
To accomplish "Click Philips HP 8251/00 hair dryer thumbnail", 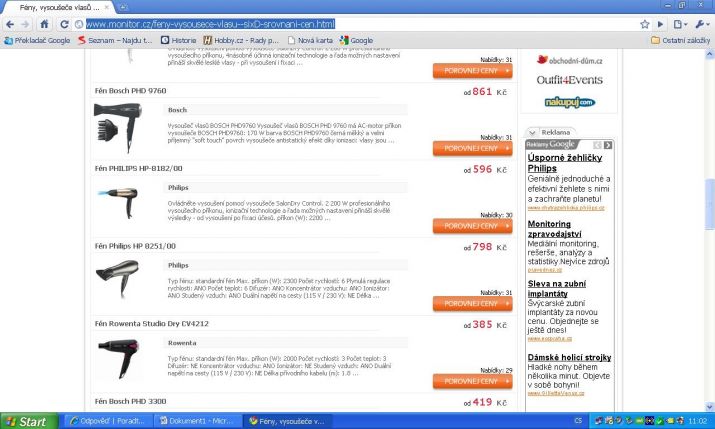I will (118, 278).
